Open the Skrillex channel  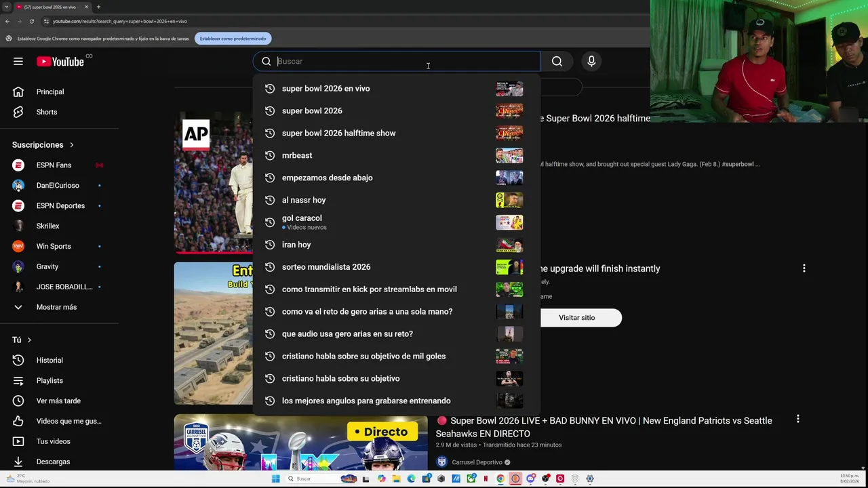(47, 226)
